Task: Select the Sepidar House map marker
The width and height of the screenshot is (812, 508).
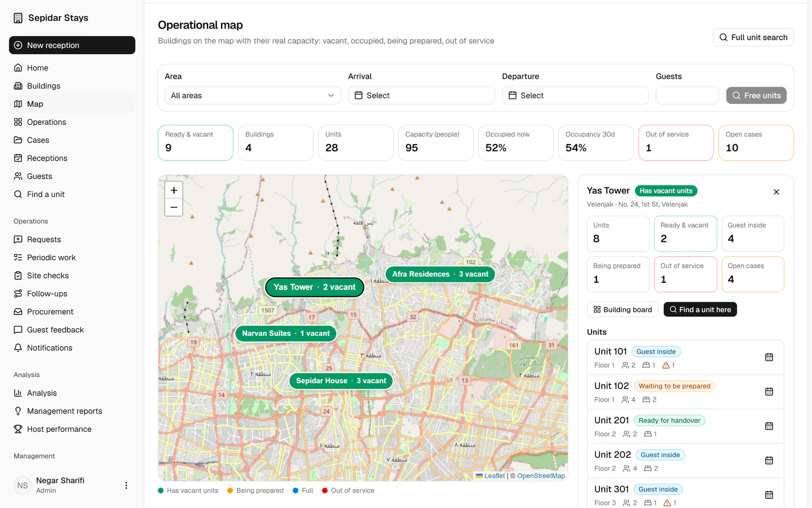Action: pos(341,381)
